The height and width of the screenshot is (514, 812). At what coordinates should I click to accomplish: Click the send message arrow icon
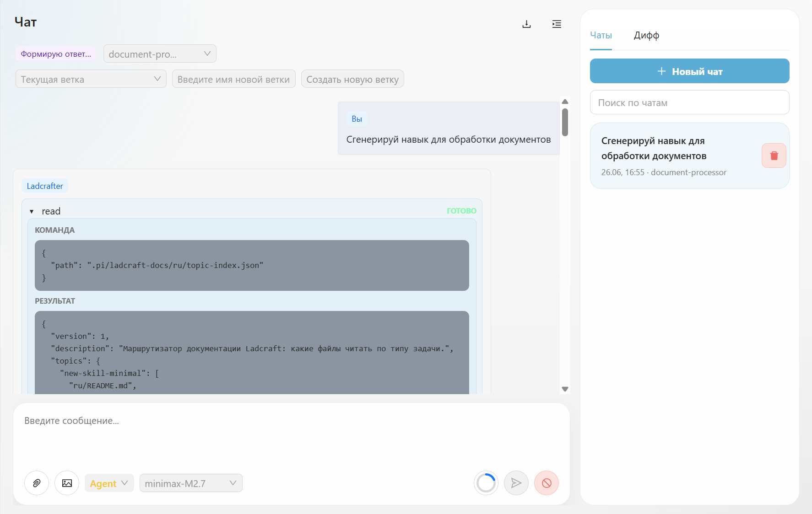click(516, 483)
